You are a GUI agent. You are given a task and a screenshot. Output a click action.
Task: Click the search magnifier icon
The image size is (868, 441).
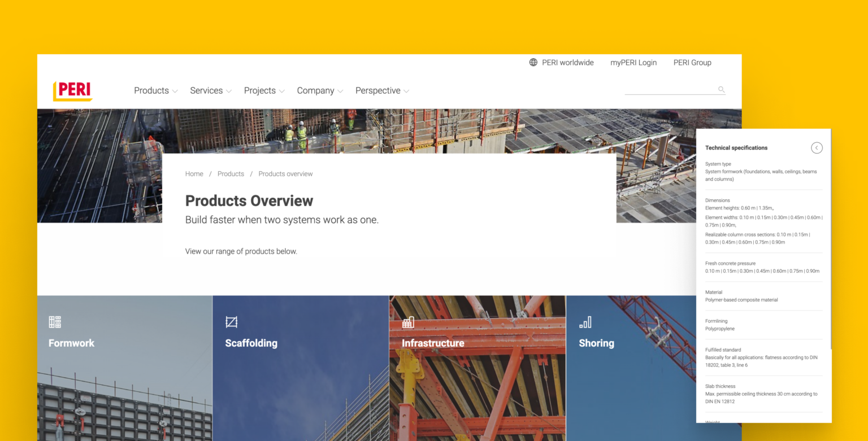coord(721,89)
